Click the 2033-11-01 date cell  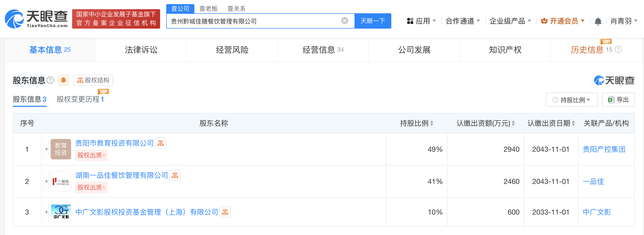[x=551, y=212]
